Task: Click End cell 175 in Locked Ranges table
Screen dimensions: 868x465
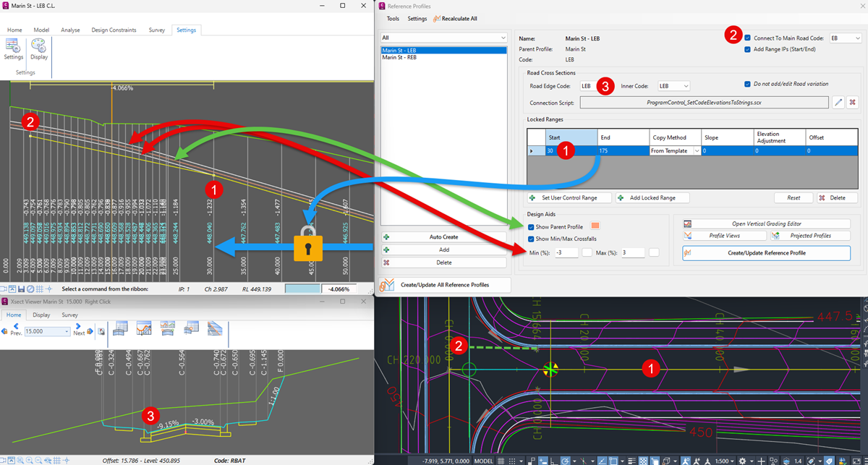Action: (x=623, y=150)
